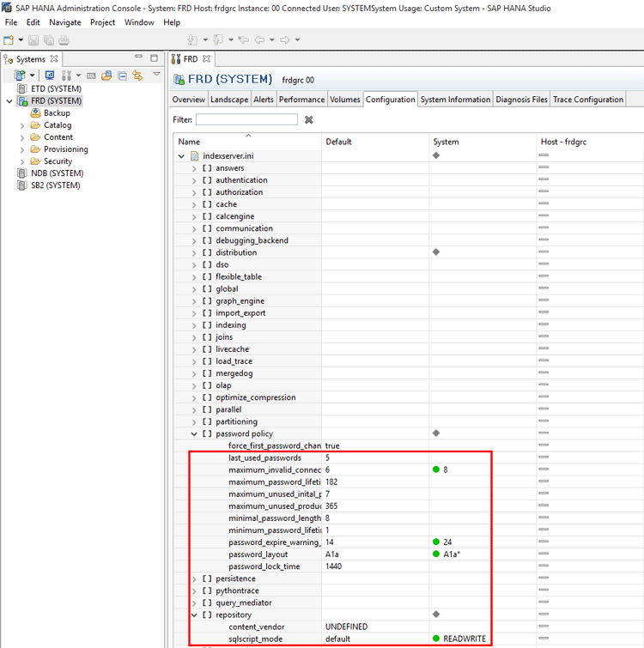Screen dimensions: 644x648
Task: Expand the authentication section
Action: (x=194, y=180)
